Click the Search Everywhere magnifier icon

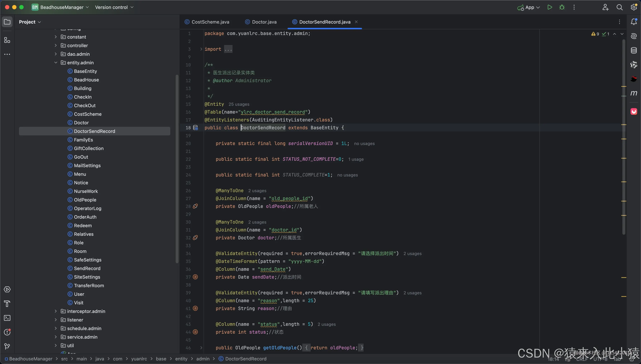tap(620, 7)
